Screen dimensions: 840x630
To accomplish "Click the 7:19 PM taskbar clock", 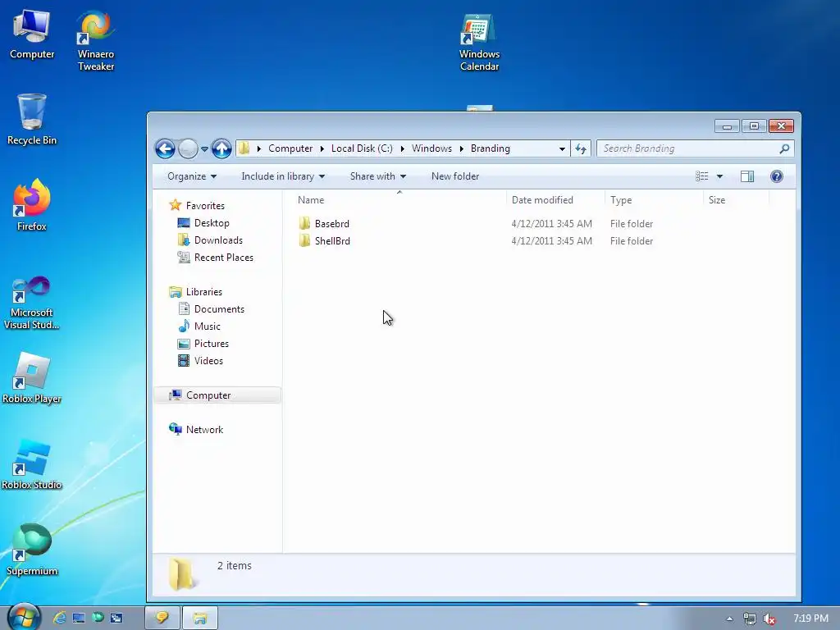I will point(810,619).
